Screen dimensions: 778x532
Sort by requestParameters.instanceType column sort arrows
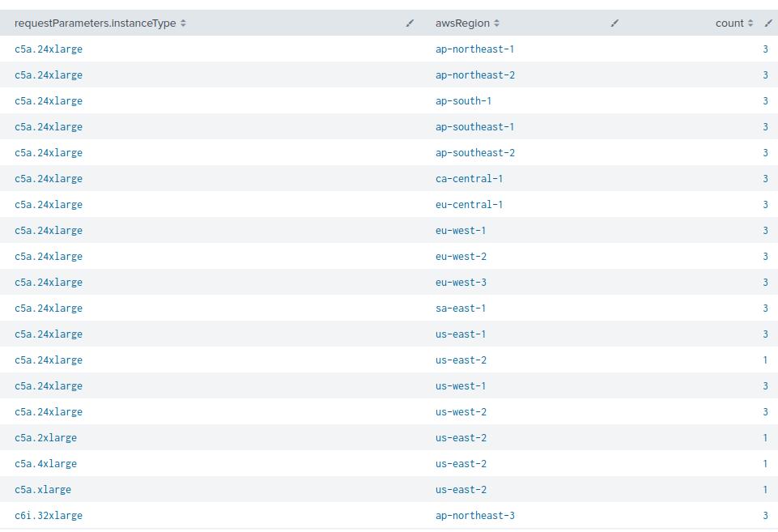click(183, 23)
